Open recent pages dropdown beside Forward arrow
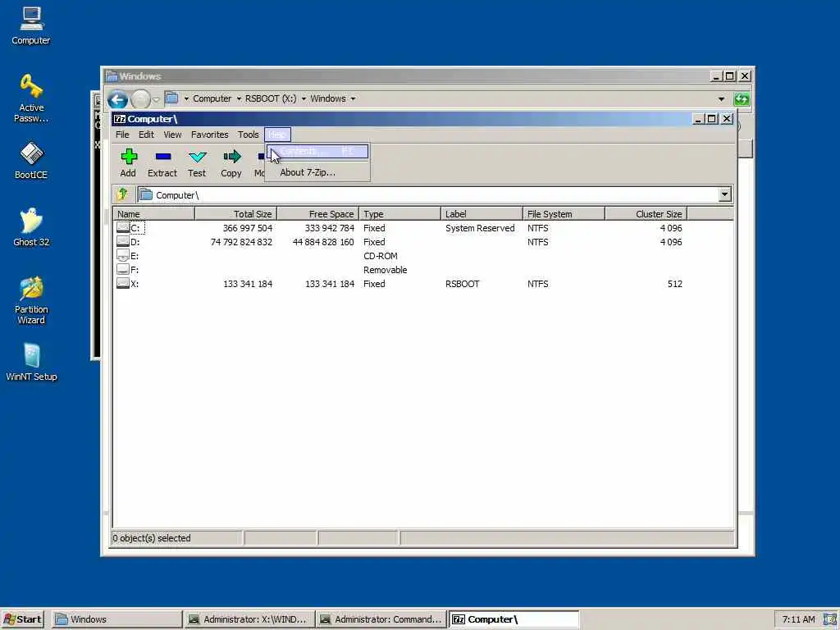Viewport: 840px width, 630px height. point(156,99)
